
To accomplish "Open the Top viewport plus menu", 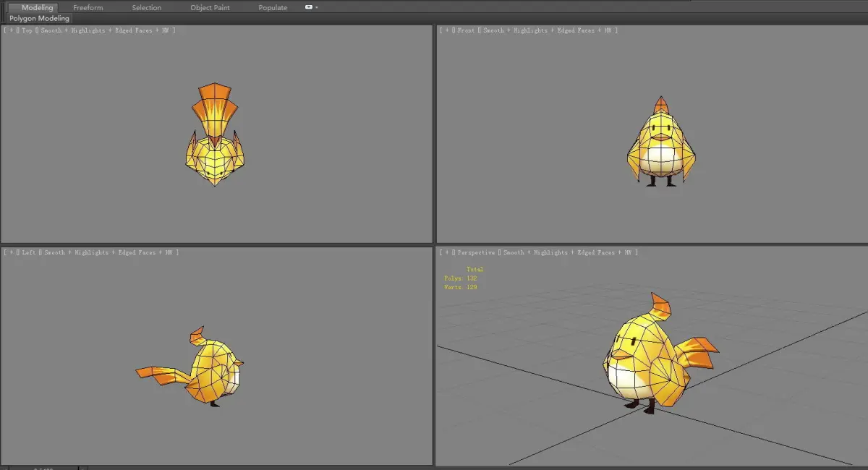I will [x=11, y=30].
